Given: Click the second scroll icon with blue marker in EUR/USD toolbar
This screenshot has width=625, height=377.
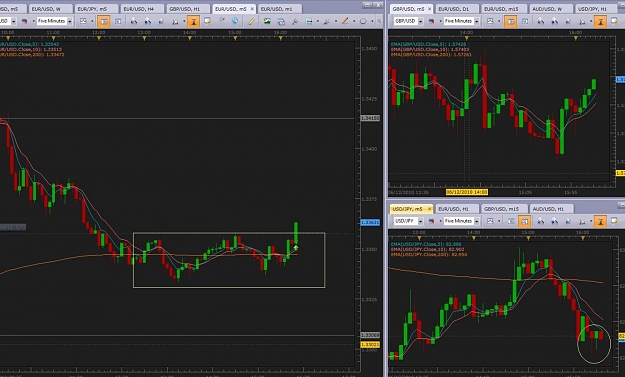Looking at the screenshot, I should (148, 21).
